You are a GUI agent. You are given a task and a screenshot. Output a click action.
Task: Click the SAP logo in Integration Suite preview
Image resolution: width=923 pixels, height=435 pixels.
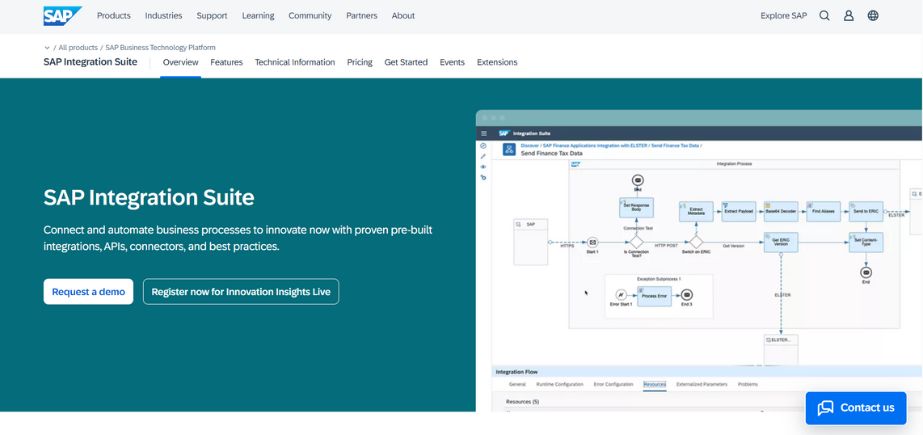tap(503, 134)
